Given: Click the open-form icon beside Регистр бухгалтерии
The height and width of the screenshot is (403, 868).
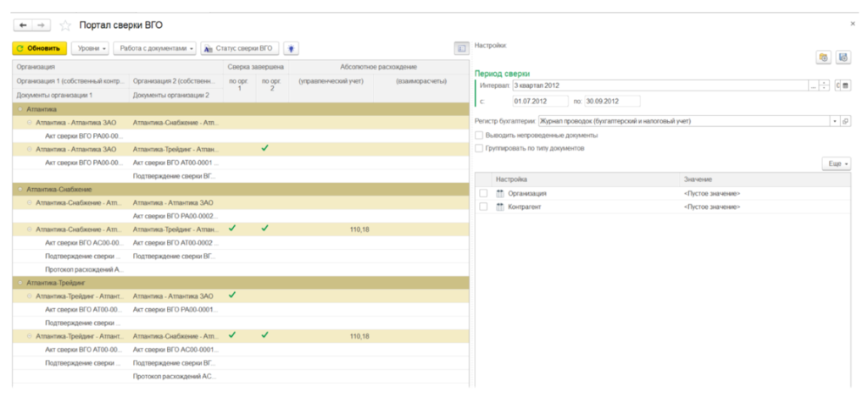Looking at the screenshot, I should [846, 121].
